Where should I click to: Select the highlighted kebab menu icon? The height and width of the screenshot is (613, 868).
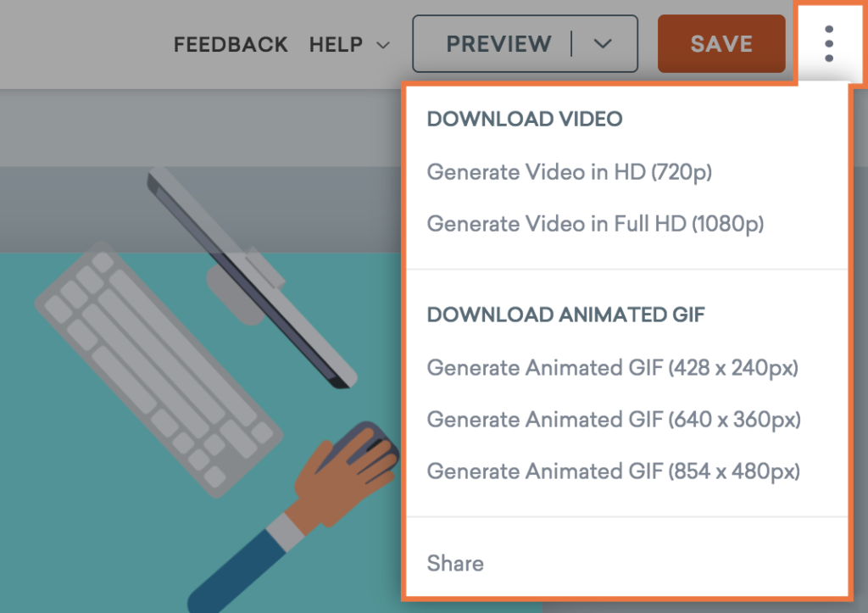(x=827, y=44)
